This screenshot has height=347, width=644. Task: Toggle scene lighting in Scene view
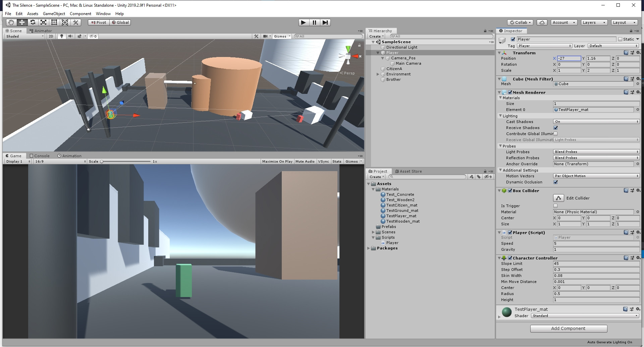tap(61, 36)
